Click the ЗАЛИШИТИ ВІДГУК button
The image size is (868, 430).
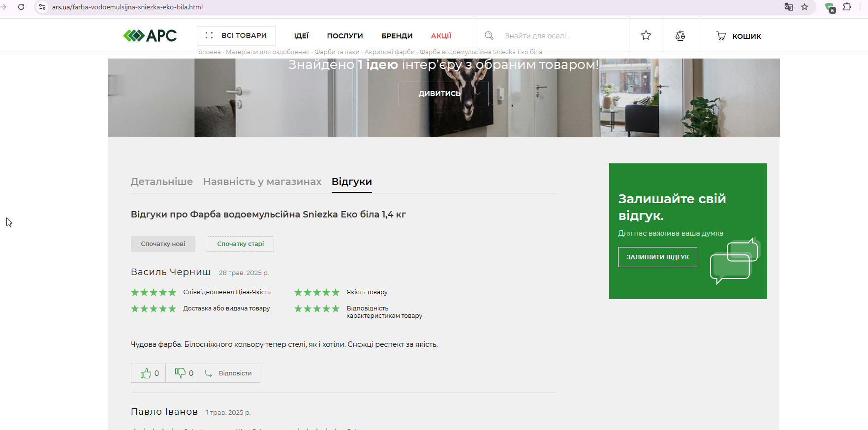click(657, 257)
